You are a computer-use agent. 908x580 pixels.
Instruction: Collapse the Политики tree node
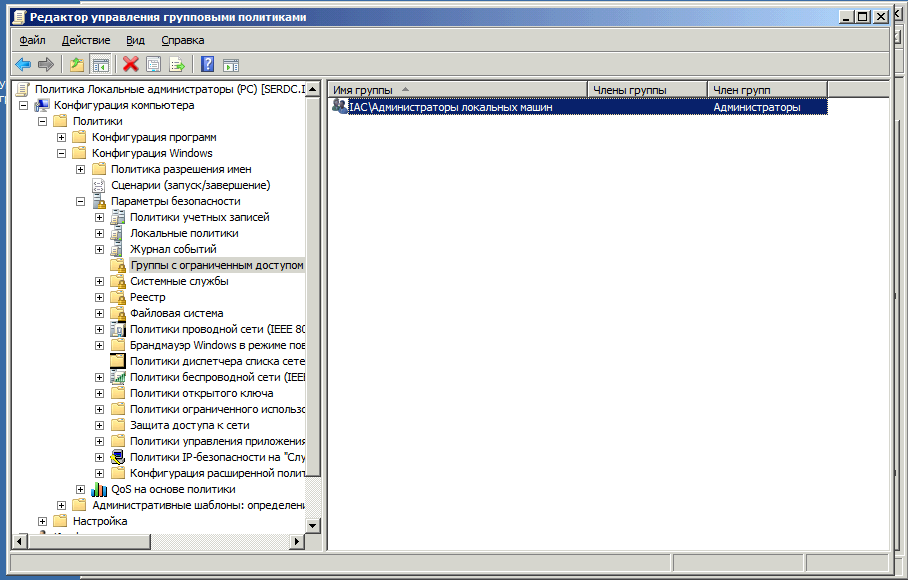coord(42,122)
